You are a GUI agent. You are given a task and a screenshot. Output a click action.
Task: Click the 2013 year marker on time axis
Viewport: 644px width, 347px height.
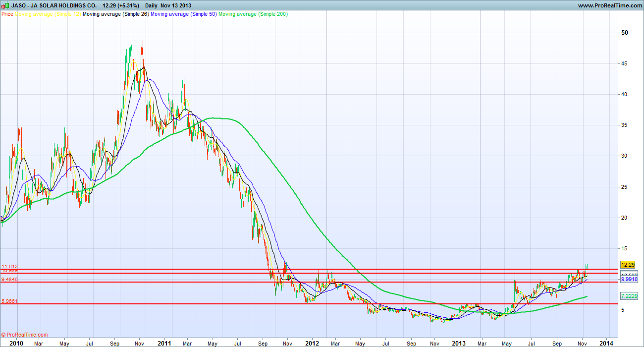click(459, 343)
